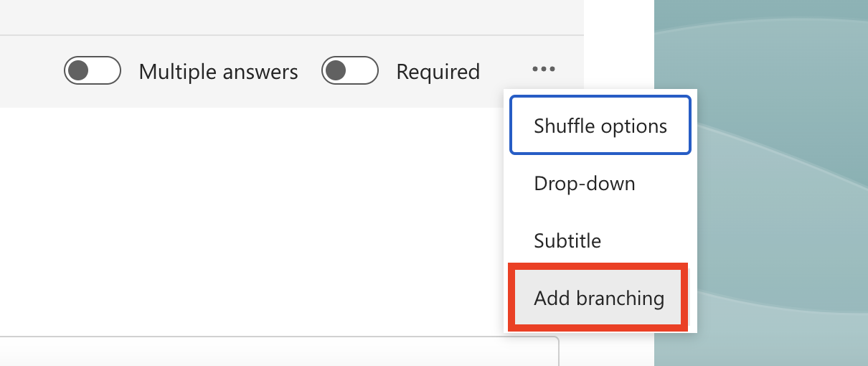868x366 pixels.
Task: Click the 'Required' label text
Action: [x=438, y=72]
